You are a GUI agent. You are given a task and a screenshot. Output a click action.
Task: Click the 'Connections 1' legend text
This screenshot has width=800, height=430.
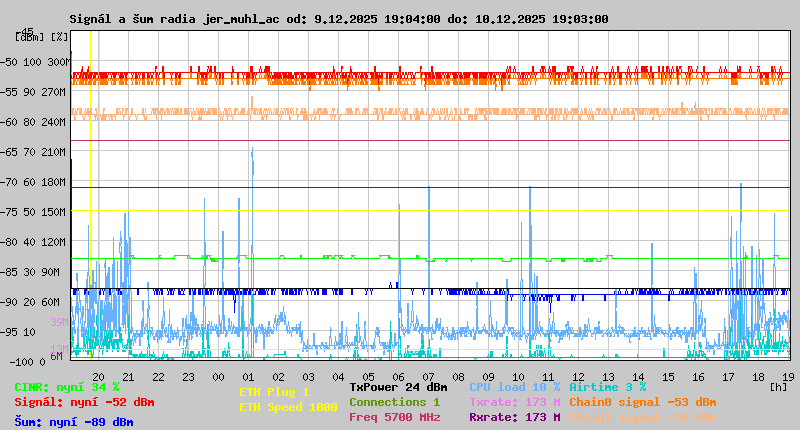point(394,402)
